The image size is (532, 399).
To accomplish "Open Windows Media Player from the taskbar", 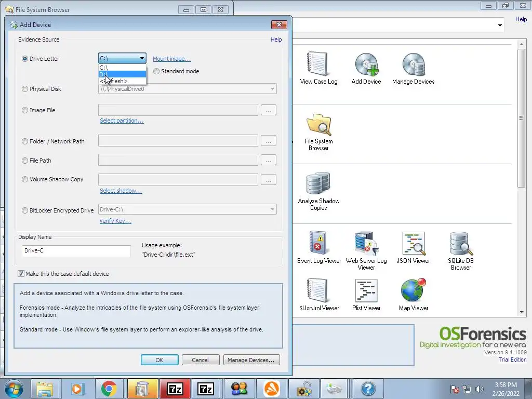I will point(77,389).
